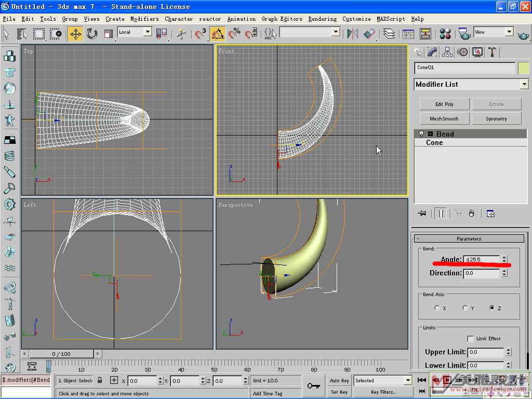The width and height of the screenshot is (532, 399).
Task: Toggle 3D Snaps
Action: pyautogui.click(x=200, y=34)
